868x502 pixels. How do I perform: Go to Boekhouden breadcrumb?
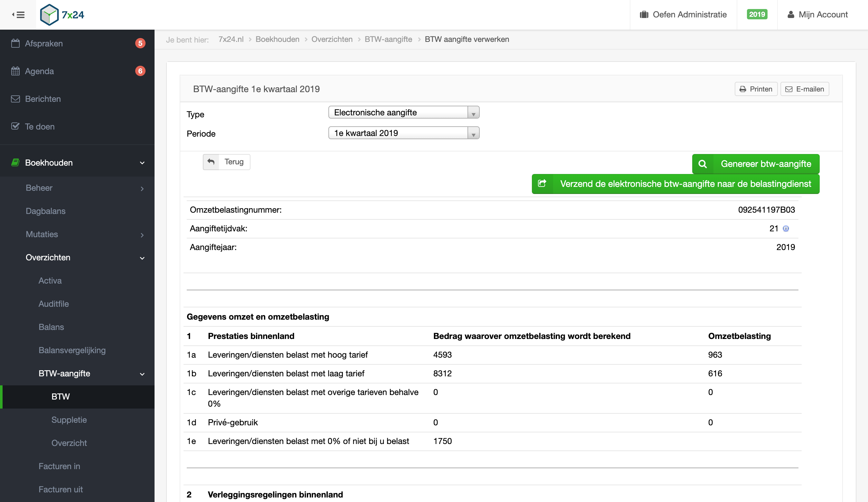pos(277,39)
